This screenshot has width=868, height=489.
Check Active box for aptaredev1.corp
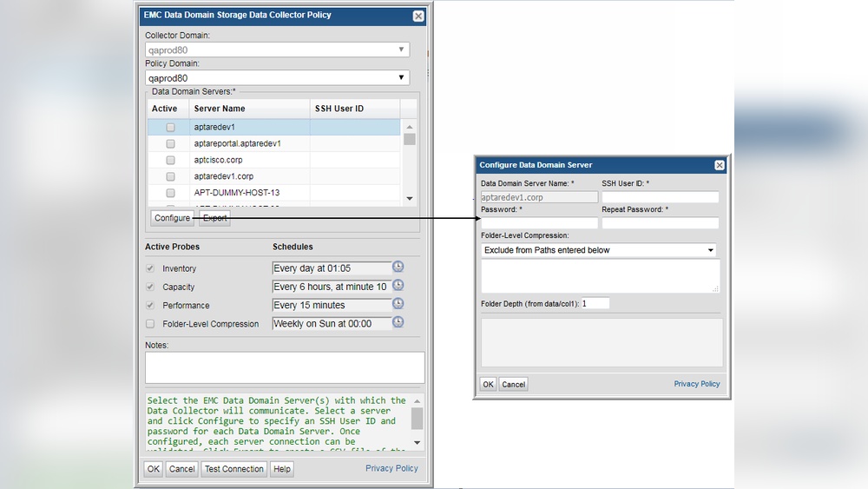(x=170, y=176)
